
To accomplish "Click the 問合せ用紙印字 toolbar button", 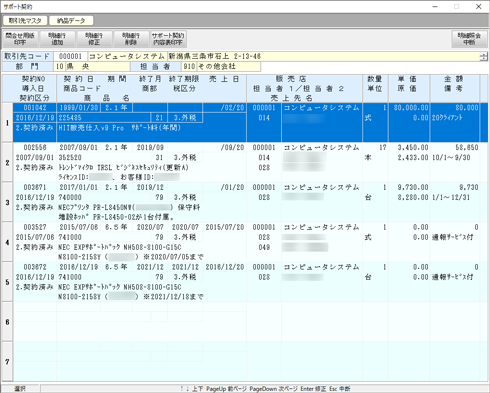I will (x=20, y=39).
